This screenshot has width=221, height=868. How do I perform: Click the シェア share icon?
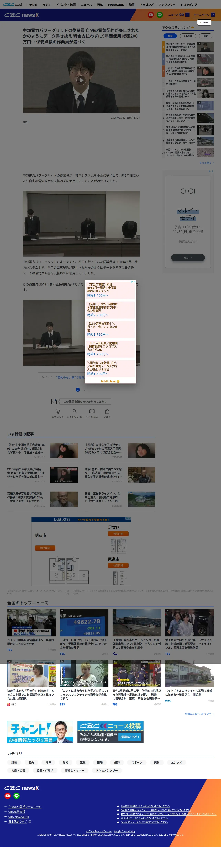(x=107, y=411)
